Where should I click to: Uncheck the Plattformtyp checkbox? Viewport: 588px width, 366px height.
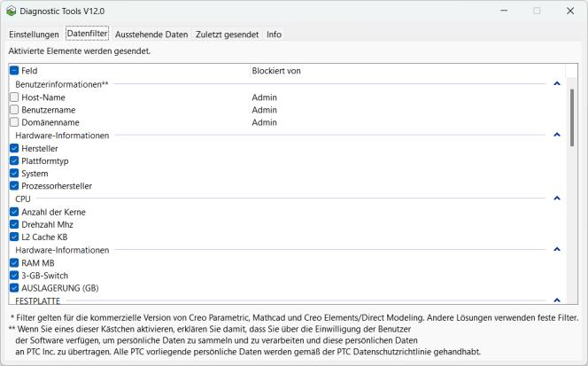(x=14, y=160)
